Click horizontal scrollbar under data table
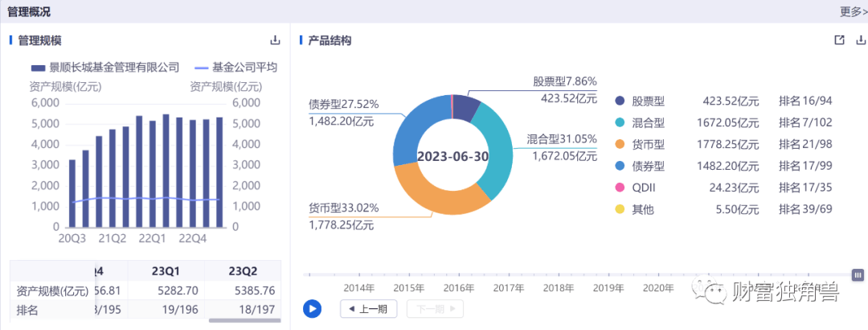 (x=244, y=321)
